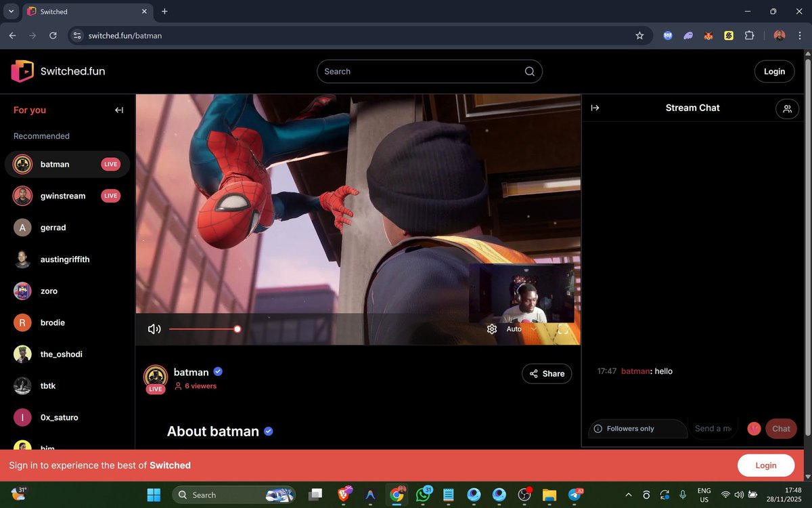The width and height of the screenshot is (812, 508).
Task: Click the Chat send button
Action: pyautogui.click(x=781, y=429)
